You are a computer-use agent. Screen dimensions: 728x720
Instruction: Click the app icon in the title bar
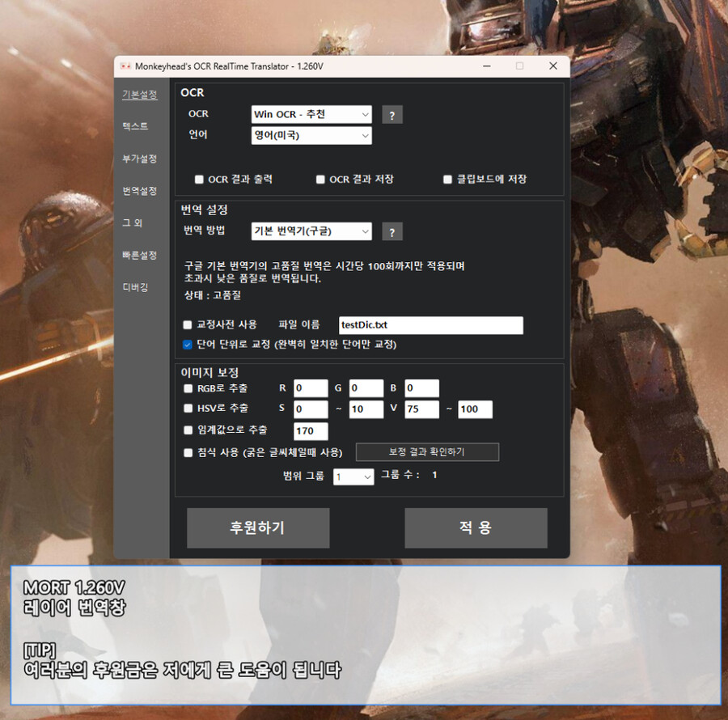125,66
